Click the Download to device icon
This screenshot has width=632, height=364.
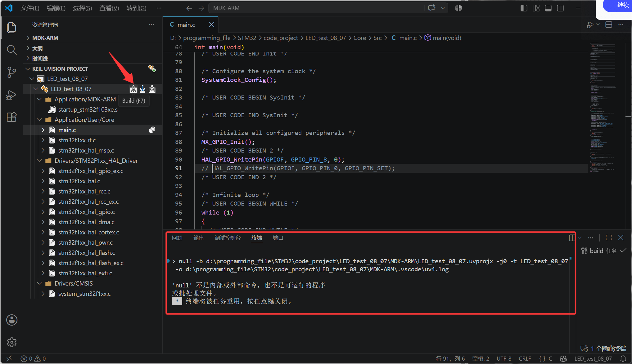click(x=142, y=89)
